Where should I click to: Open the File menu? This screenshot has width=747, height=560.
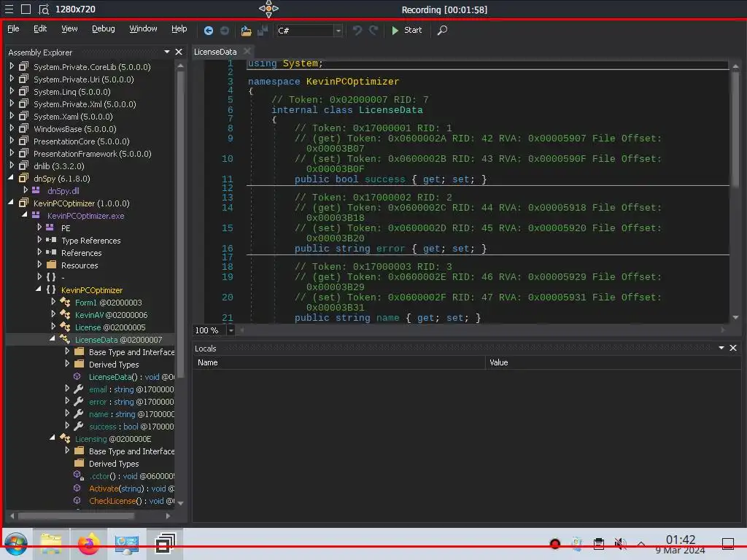coord(13,29)
